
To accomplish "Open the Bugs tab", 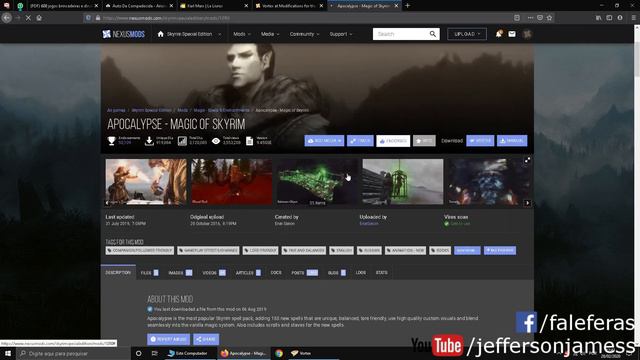I will pos(337,273).
